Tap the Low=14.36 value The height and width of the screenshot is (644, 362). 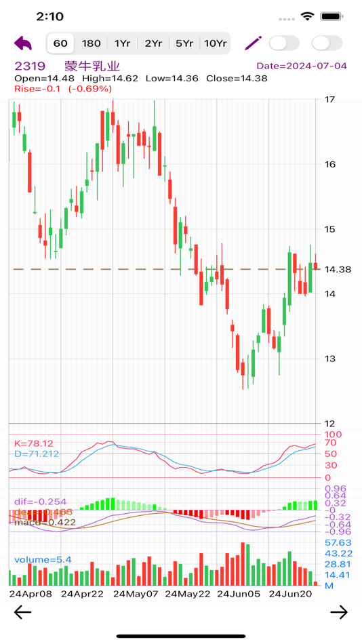tap(172, 79)
